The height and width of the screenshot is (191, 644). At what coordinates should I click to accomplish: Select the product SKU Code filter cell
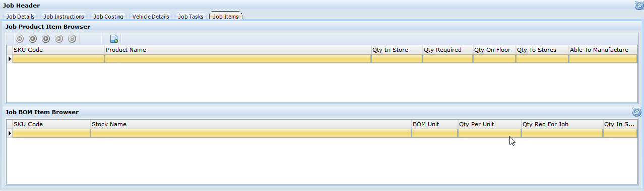click(58, 59)
